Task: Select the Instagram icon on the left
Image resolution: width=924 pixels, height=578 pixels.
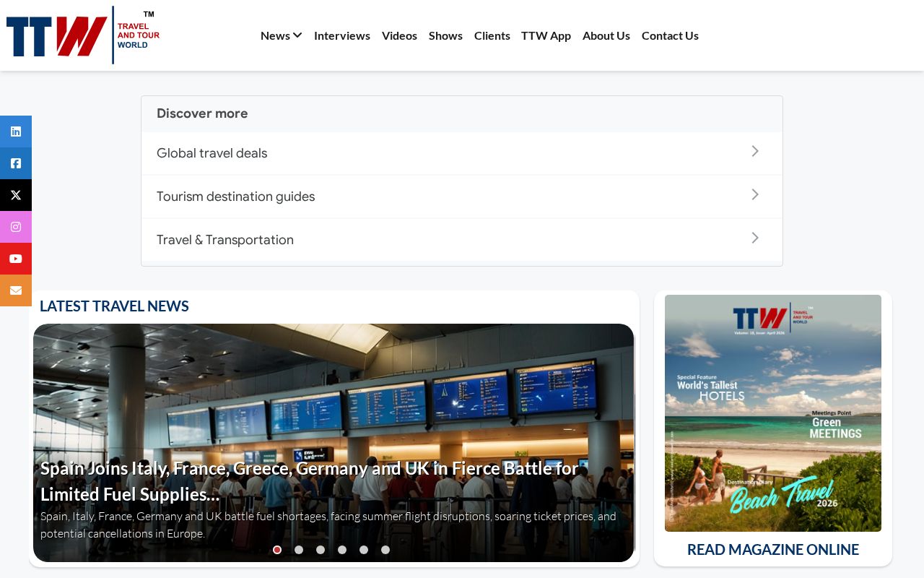Action: pyautogui.click(x=16, y=227)
